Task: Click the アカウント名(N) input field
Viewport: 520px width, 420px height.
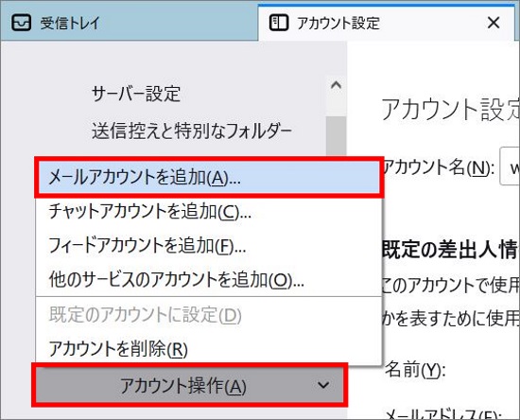Action: pos(510,166)
